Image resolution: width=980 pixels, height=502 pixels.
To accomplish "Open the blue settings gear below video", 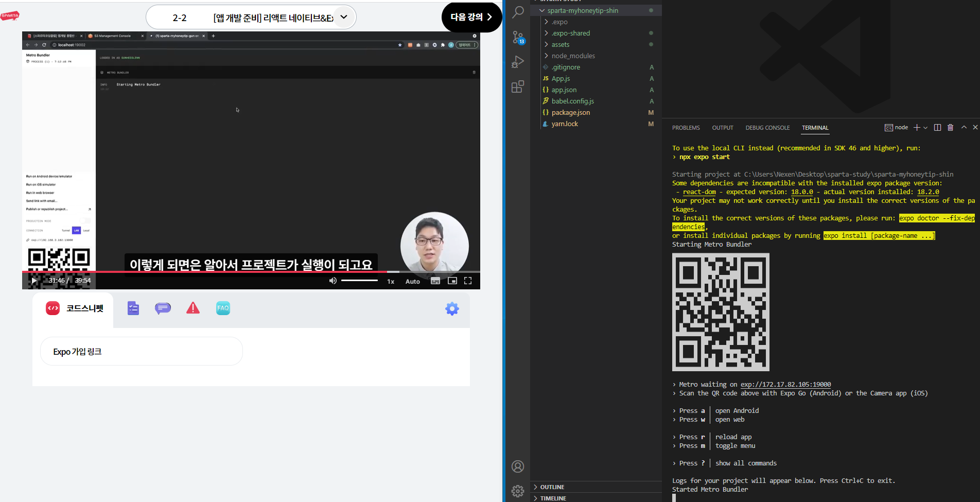I will [x=452, y=309].
